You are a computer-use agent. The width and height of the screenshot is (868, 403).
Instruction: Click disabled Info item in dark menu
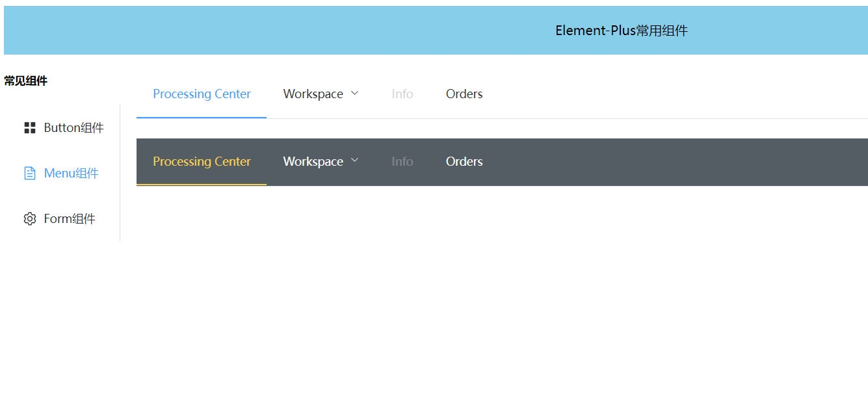coord(402,161)
